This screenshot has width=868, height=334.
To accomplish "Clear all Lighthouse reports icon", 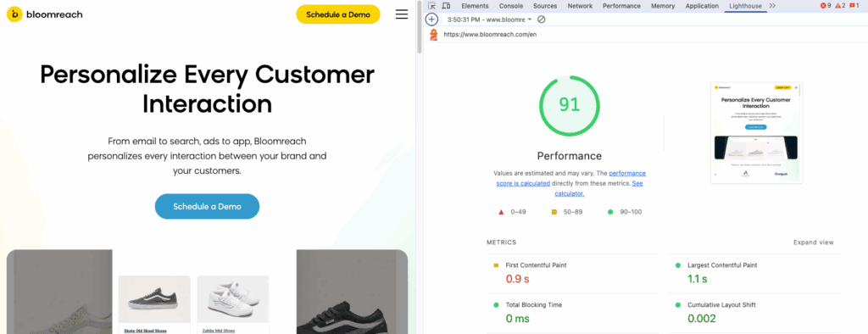I will [x=542, y=19].
